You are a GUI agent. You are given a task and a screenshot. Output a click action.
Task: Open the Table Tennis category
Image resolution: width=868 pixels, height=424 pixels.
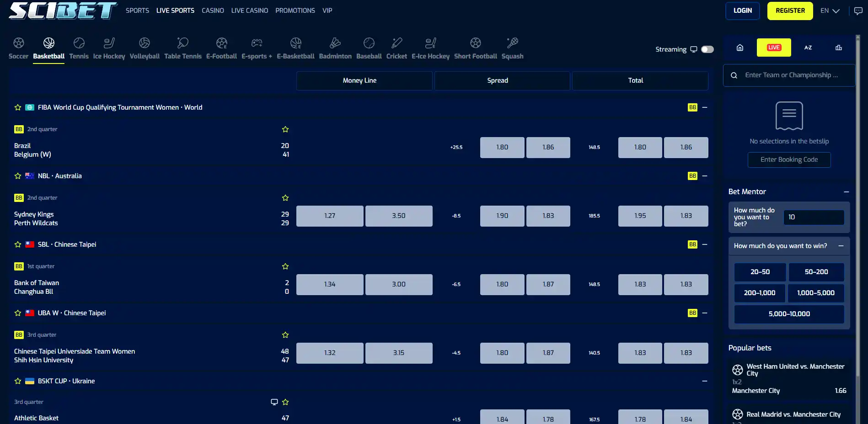[183, 48]
